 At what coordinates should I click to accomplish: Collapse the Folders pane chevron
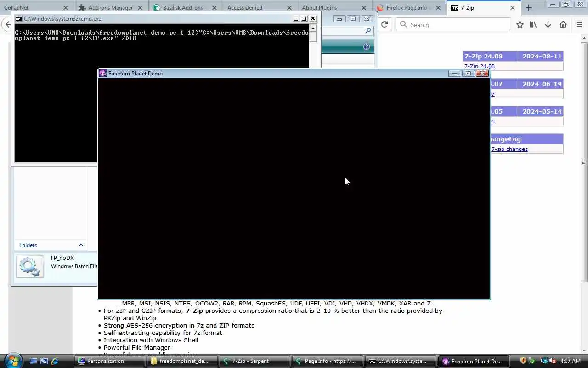pos(81,245)
